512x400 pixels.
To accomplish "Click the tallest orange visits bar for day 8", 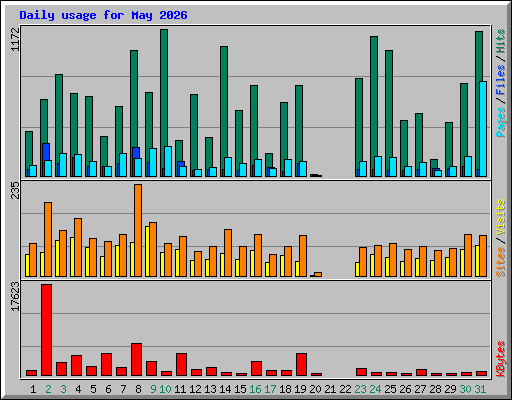I will [138, 230].
